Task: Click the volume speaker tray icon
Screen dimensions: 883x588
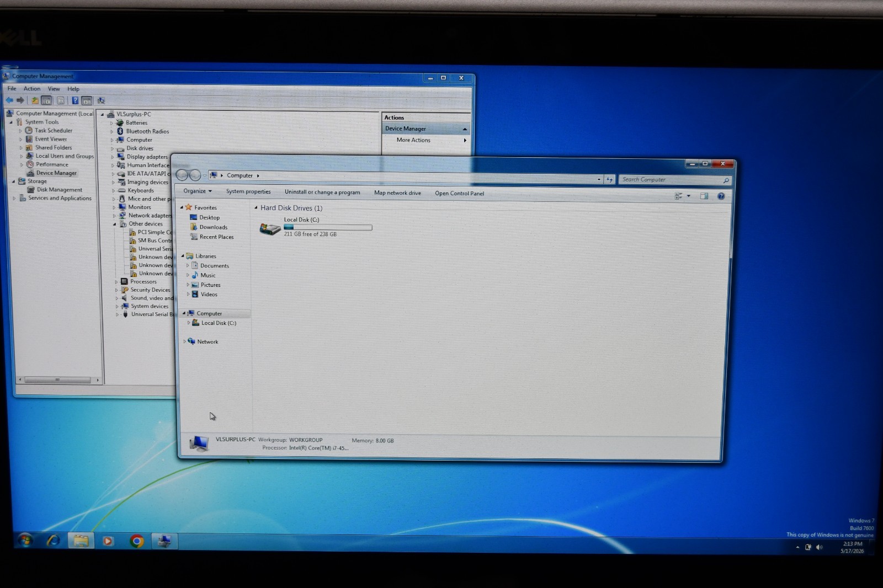Action: click(819, 547)
